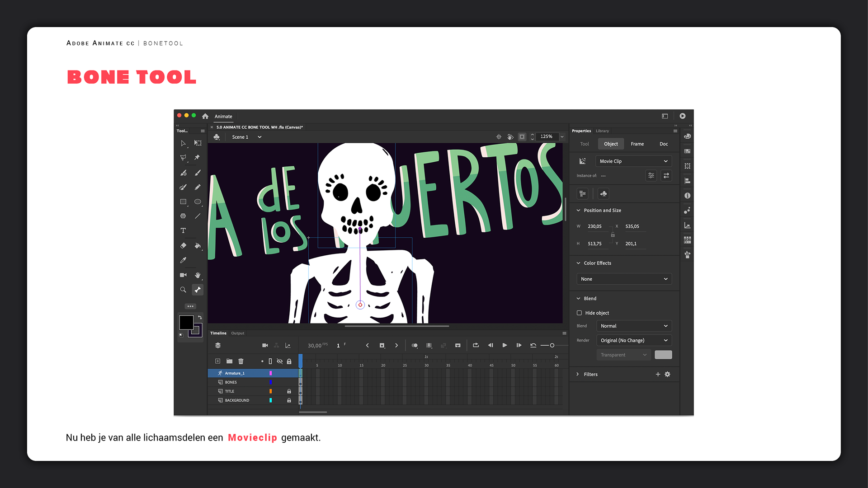Click the new layer icon in timeline
The image size is (868, 488).
pos(217,361)
